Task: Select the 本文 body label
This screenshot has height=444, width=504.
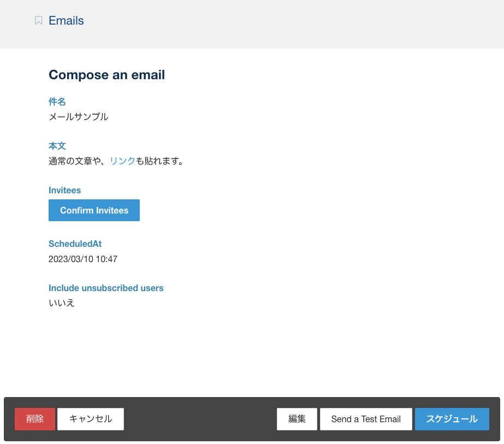Action: 57,146
